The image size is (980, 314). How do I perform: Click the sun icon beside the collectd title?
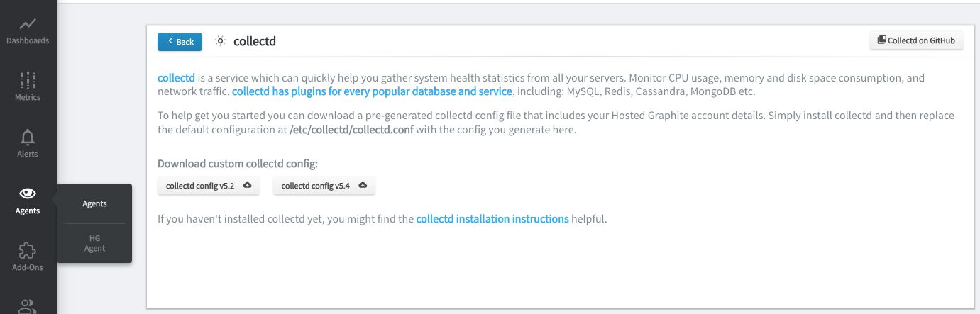pyautogui.click(x=221, y=41)
